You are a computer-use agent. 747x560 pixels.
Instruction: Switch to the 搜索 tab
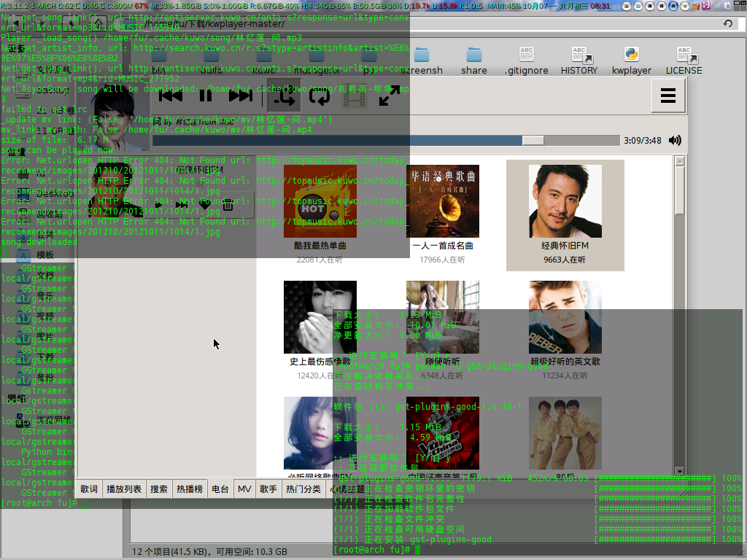point(159,489)
